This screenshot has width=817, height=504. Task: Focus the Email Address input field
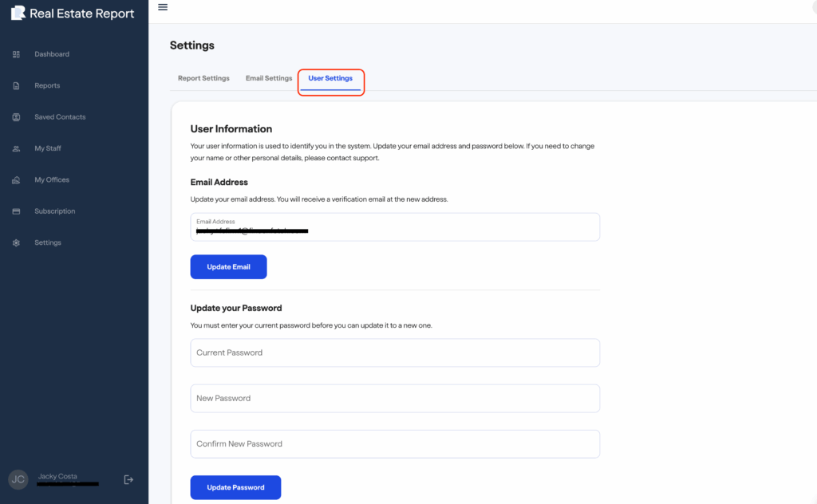pos(395,227)
